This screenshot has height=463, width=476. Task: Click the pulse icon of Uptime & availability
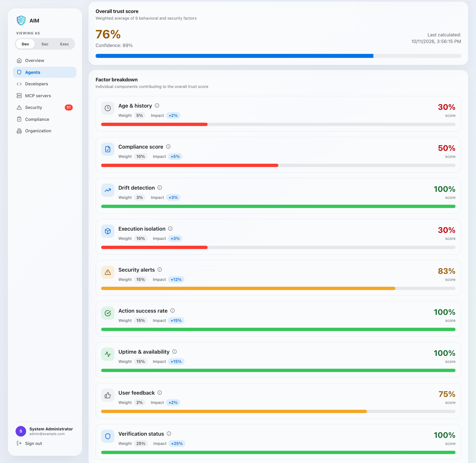pyautogui.click(x=108, y=354)
